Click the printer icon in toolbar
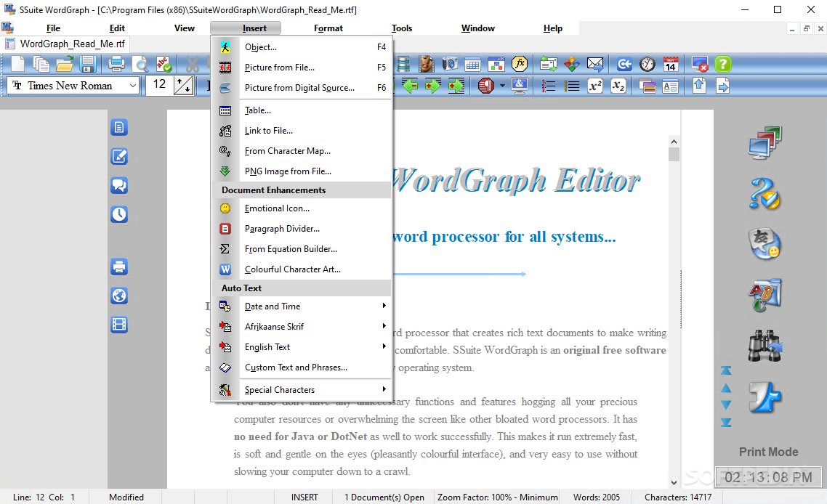The width and height of the screenshot is (827, 504). [x=116, y=64]
